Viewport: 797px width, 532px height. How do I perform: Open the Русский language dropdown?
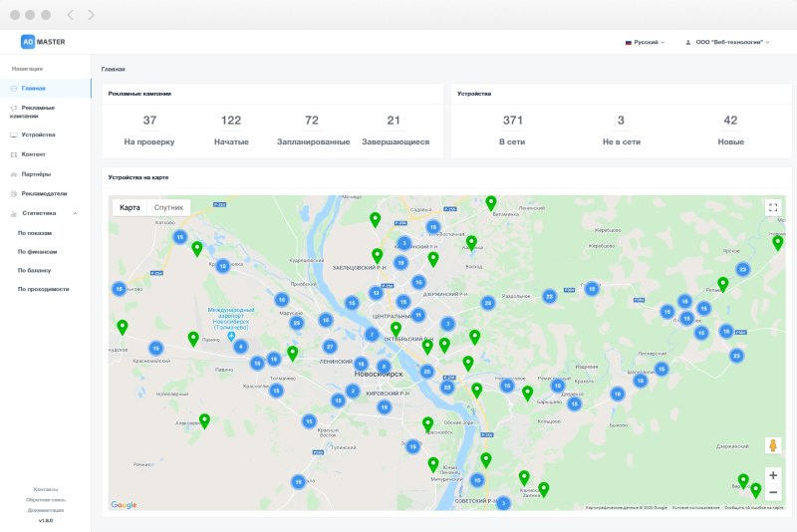coord(645,42)
